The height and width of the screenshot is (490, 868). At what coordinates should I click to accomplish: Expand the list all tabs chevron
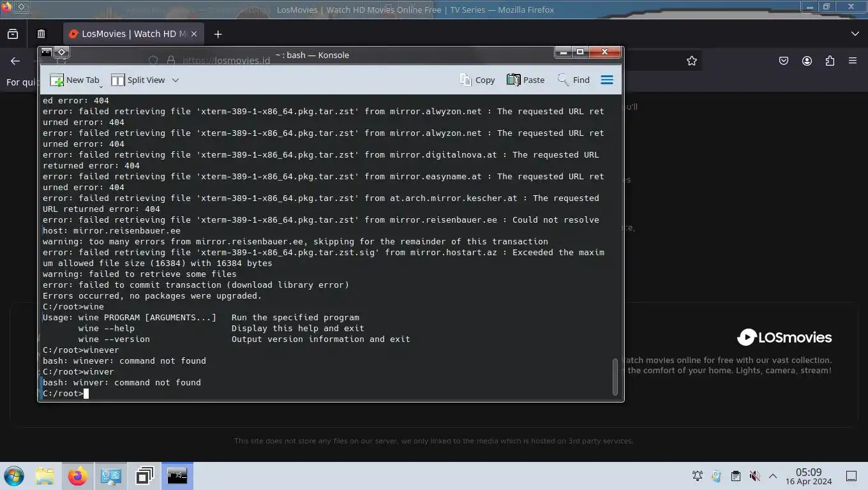point(855,34)
